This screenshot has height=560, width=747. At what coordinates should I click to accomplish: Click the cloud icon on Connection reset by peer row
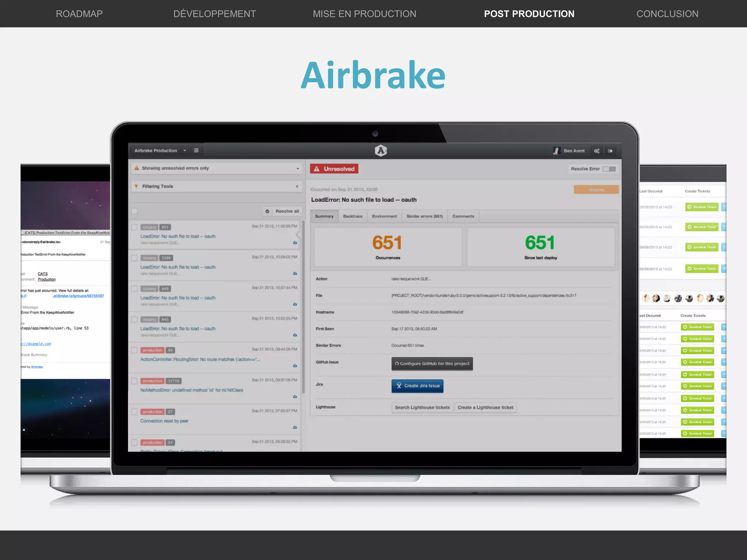[x=295, y=427]
